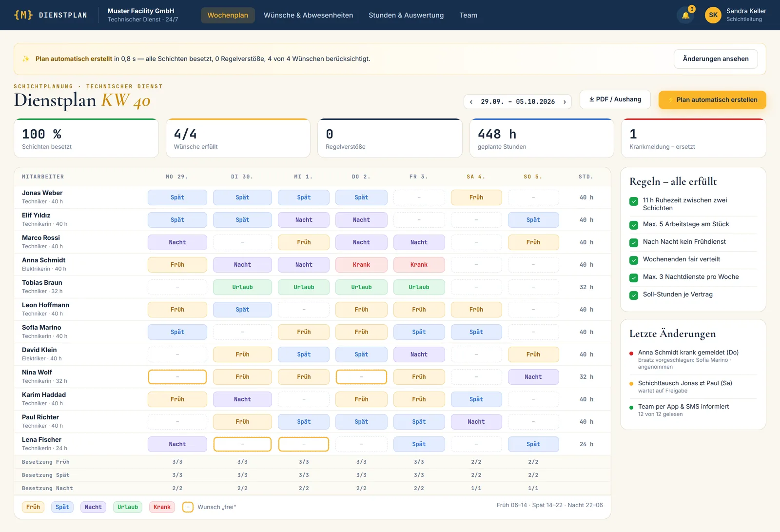Open the notifications bell
The image size is (780, 532).
coord(685,15)
